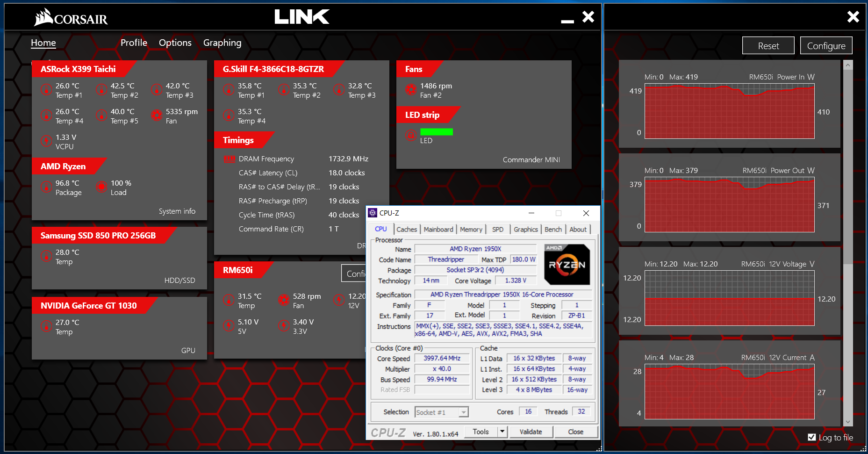Open the Home menu in Corsair Link

click(43, 43)
